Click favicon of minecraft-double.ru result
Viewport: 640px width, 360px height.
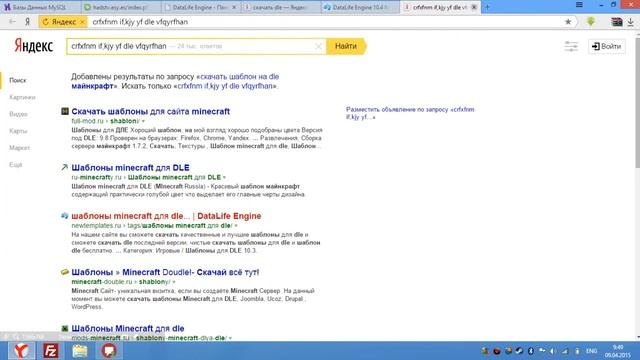coord(64,272)
